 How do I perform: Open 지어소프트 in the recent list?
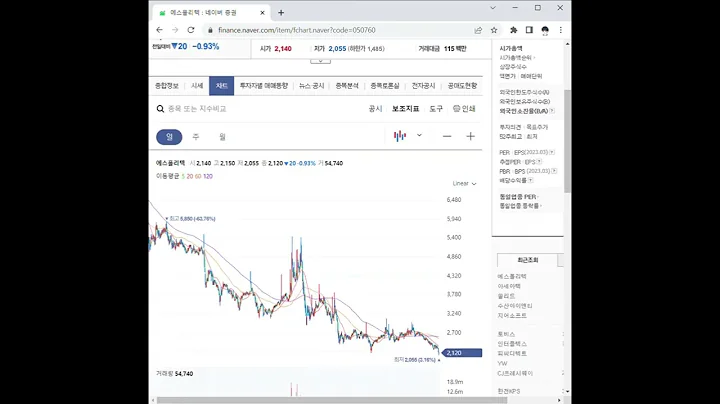(x=512, y=316)
